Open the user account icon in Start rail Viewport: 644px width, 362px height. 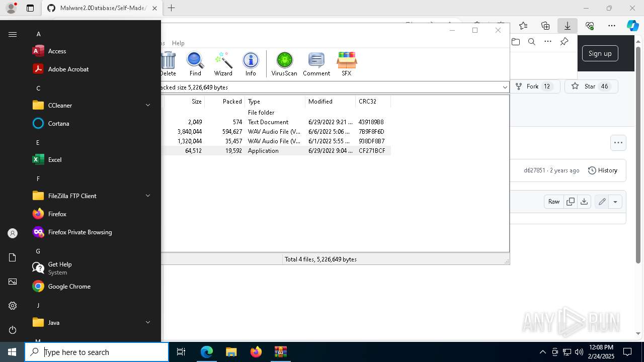click(13, 233)
